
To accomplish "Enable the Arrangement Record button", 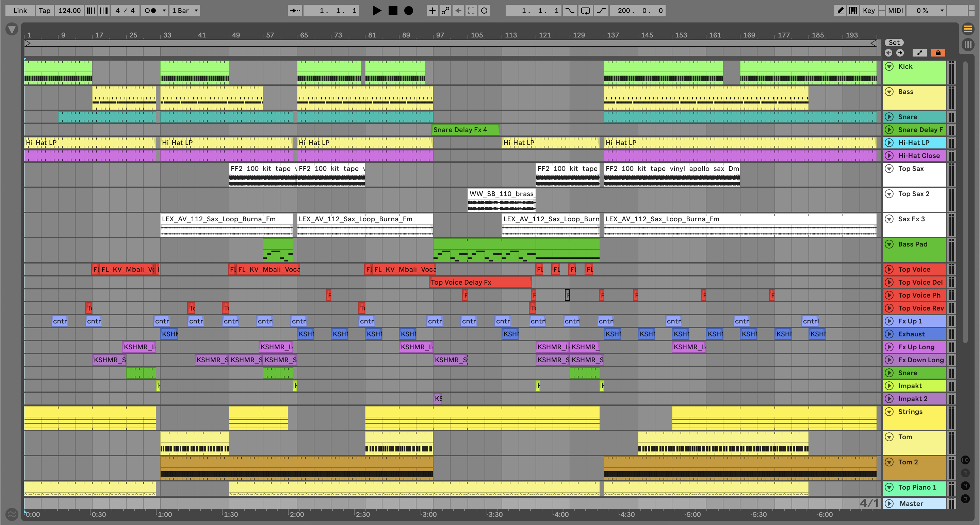I will [x=409, y=11].
